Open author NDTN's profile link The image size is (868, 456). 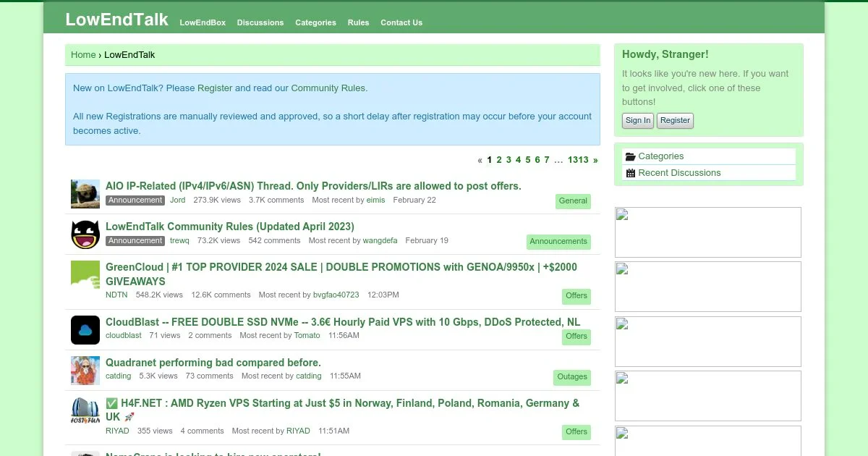point(116,295)
